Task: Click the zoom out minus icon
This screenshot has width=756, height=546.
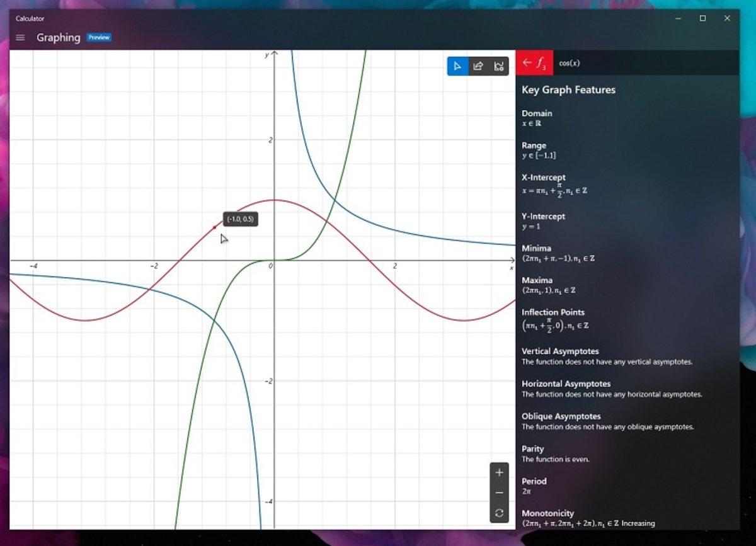Action: (x=499, y=492)
